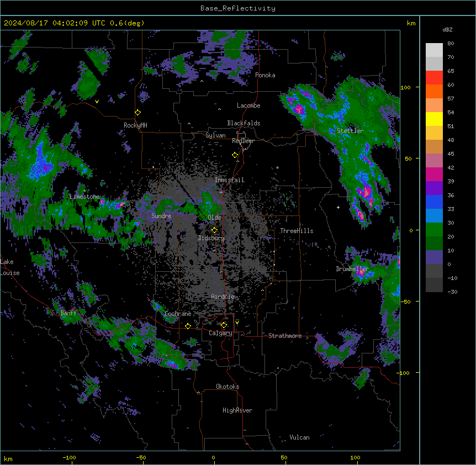
Task: Click the Cochrane label
Action: coord(178,314)
